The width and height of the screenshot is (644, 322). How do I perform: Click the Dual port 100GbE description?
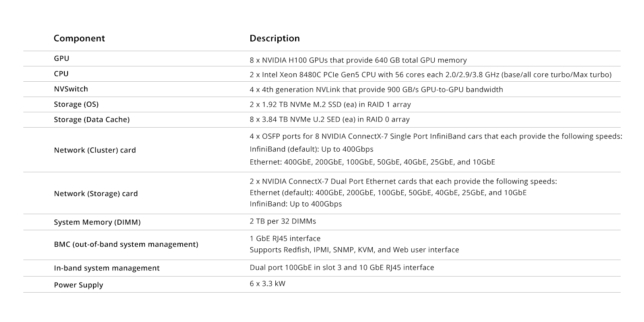(342, 268)
